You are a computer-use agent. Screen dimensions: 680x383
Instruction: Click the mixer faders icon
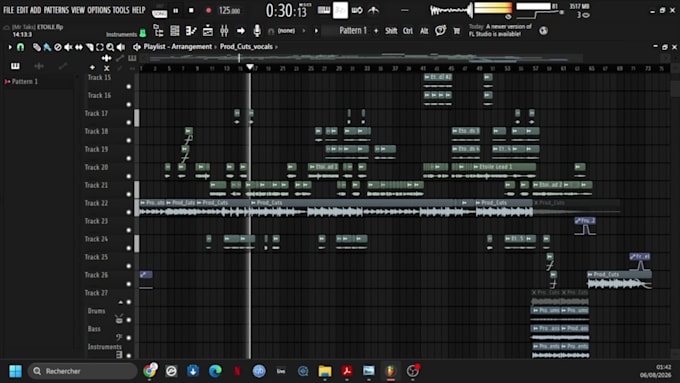[x=224, y=31]
